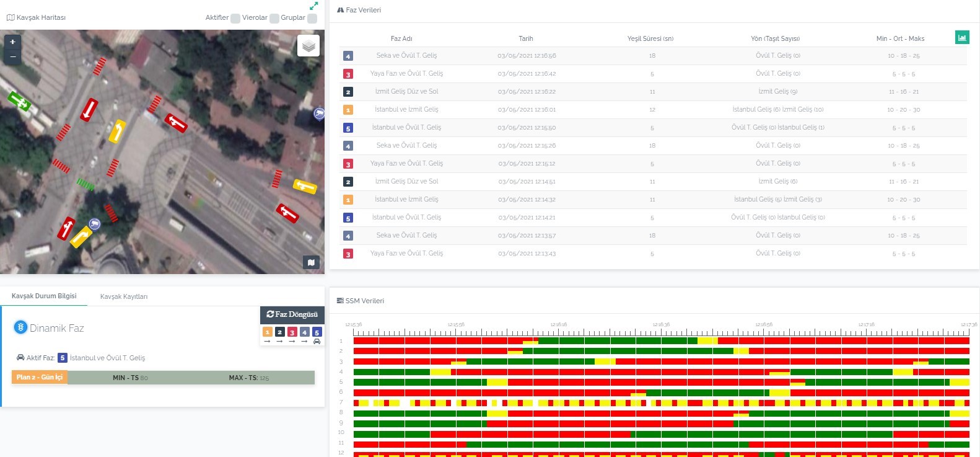Click the green two-way arrow signal on the map
This screenshot has height=457, width=980.
coord(19,100)
